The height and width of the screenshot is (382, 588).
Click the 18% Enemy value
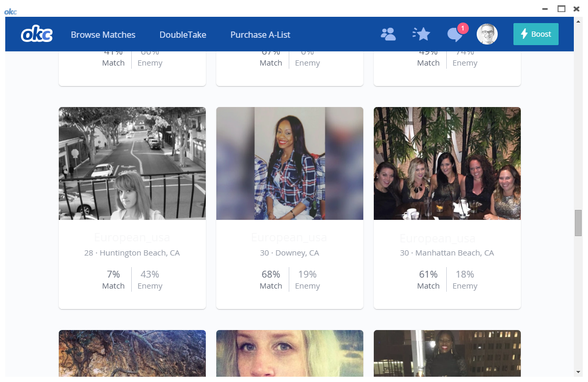pyautogui.click(x=465, y=274)
